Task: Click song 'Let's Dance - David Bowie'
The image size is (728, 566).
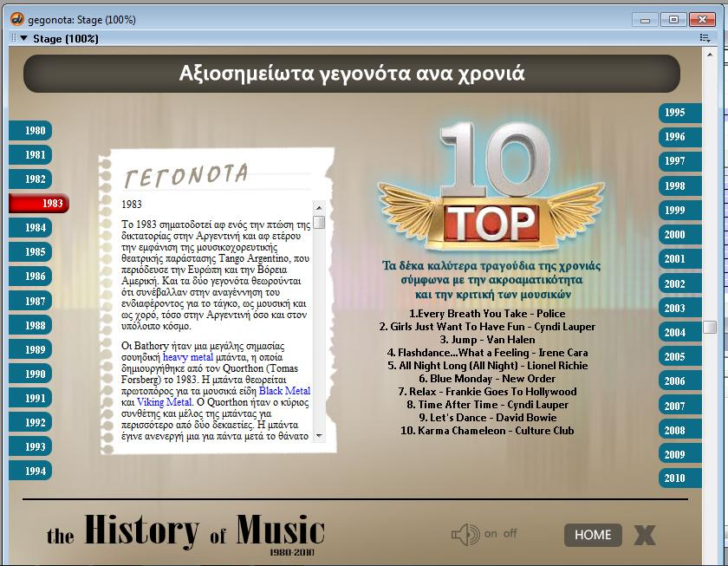Action: [487, 418]
